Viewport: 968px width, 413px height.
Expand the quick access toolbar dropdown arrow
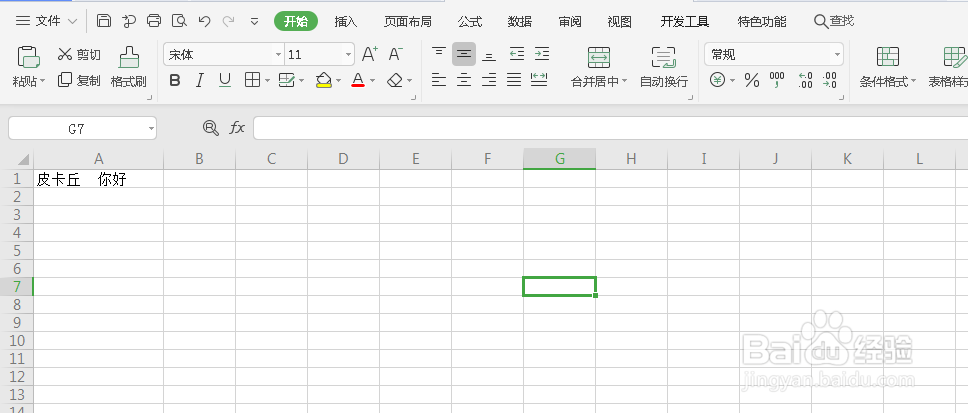tap(254, 22)
